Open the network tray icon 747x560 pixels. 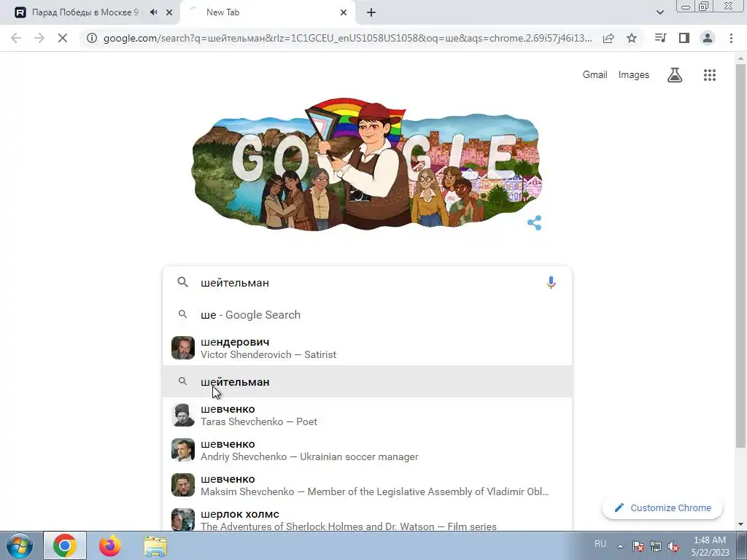656,546
